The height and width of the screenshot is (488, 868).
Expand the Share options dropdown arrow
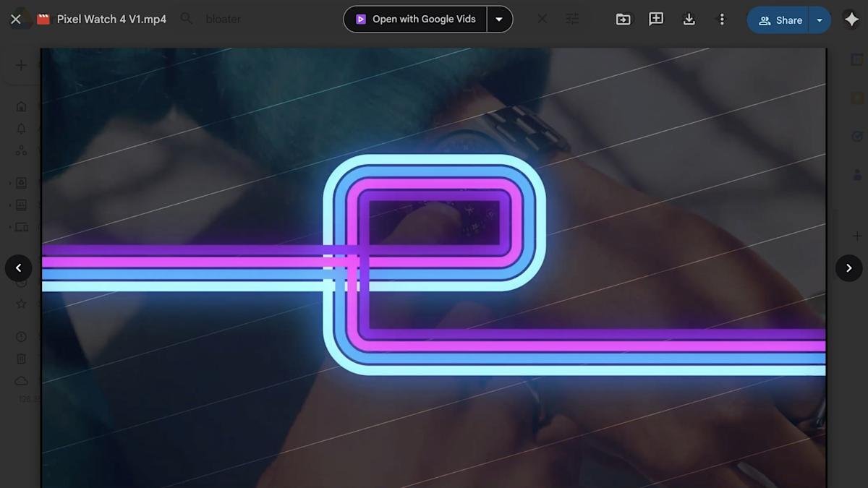819,20
